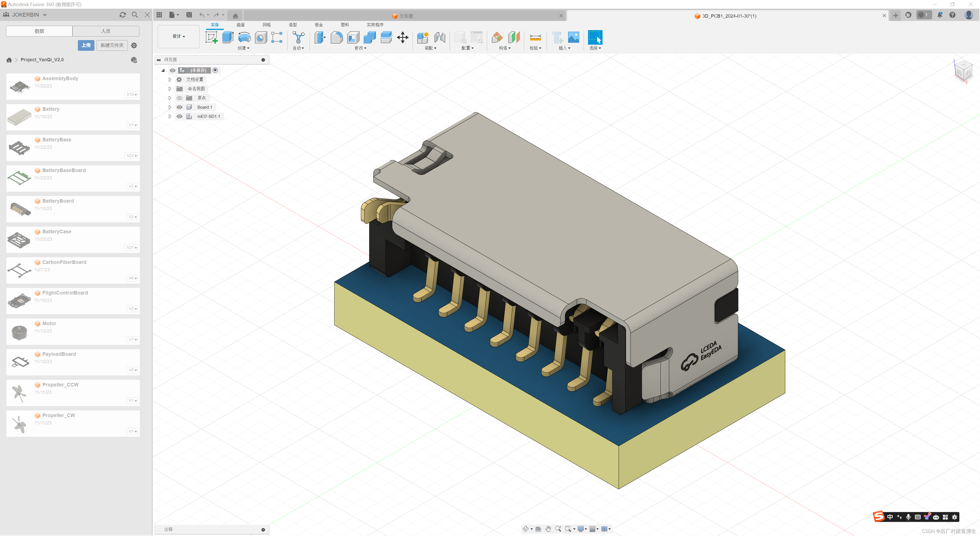Expand the Board:1 tree node
Screen dimensions: 980x536
pyautogui.click(x=170, y=107)
